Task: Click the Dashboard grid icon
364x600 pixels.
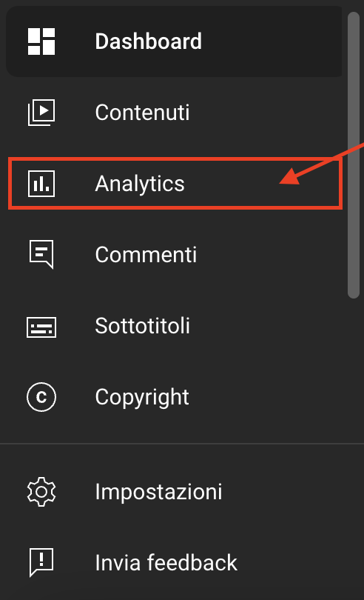Action: click(x=41, y=41)
